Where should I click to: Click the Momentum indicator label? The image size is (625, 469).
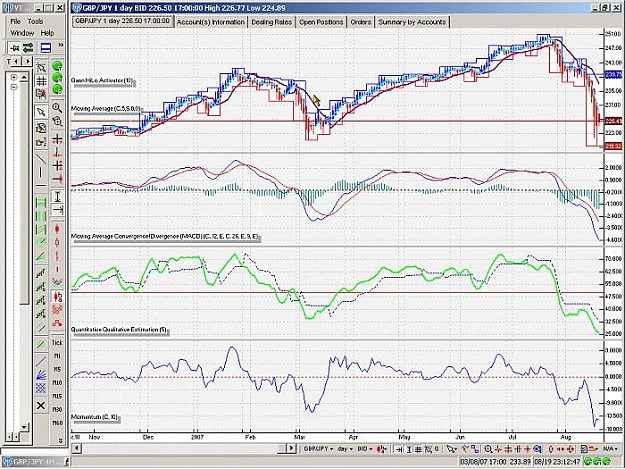click(x=95, y=417)
